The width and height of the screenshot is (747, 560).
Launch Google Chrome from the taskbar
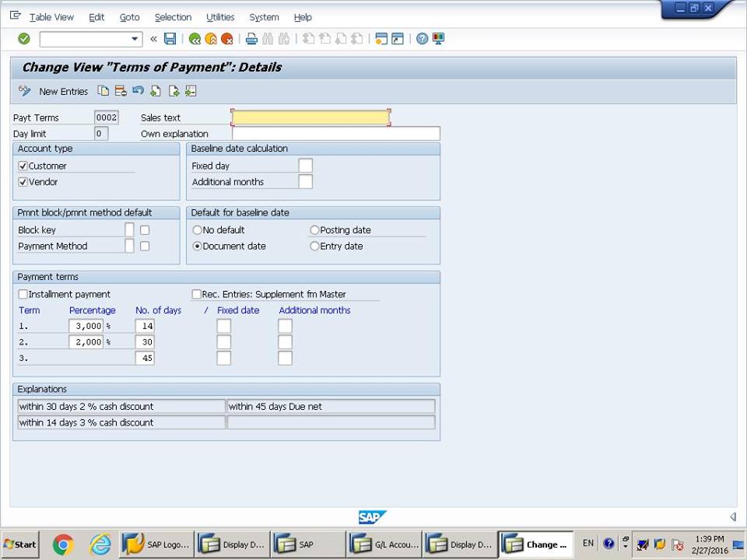(63, 544)
